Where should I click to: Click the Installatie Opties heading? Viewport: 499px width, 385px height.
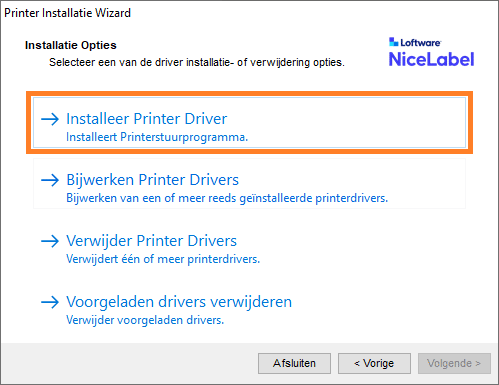pos(71,45)
